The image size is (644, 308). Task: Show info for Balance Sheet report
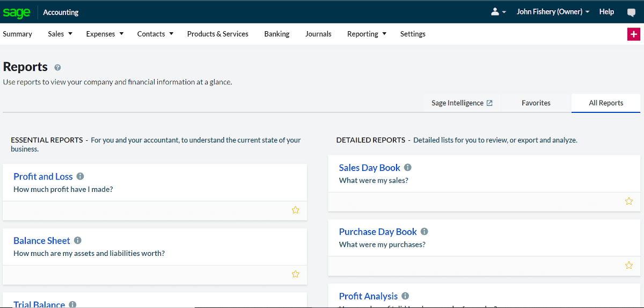pyautogui.click(x=78, y=240)
